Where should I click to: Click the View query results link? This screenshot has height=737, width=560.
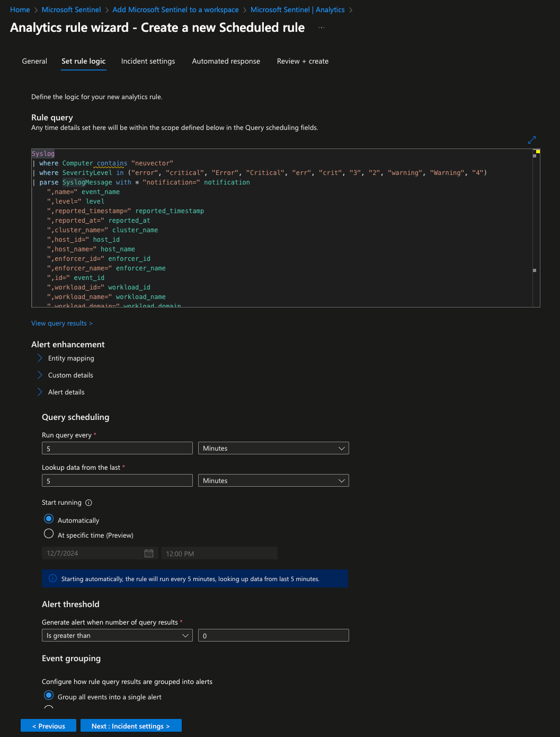click(61, 323)
